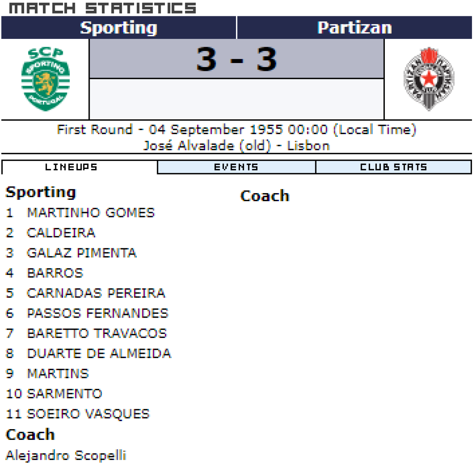This screenshot has width=476, height=464.
Task: Click player Baretto Travacos
Action: pos(97,334)
